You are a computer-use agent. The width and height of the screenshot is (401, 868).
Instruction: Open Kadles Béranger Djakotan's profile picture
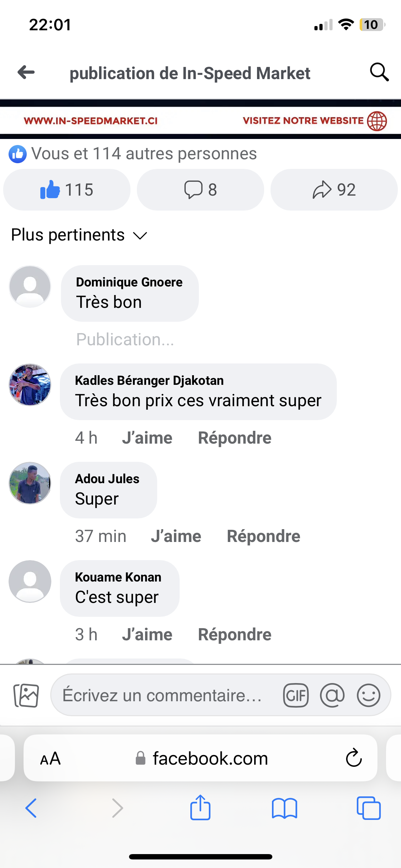pos(30,385)
